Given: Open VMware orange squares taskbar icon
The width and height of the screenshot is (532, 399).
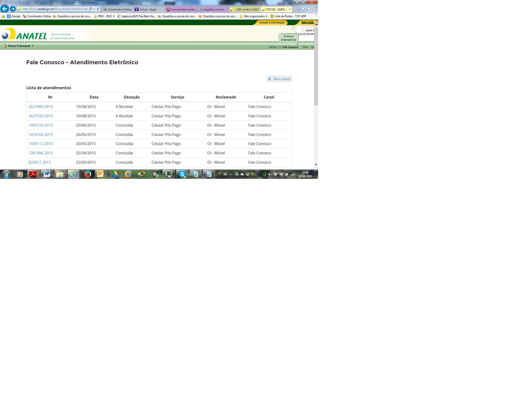Looking at the screenshot, I should (128, 174).
